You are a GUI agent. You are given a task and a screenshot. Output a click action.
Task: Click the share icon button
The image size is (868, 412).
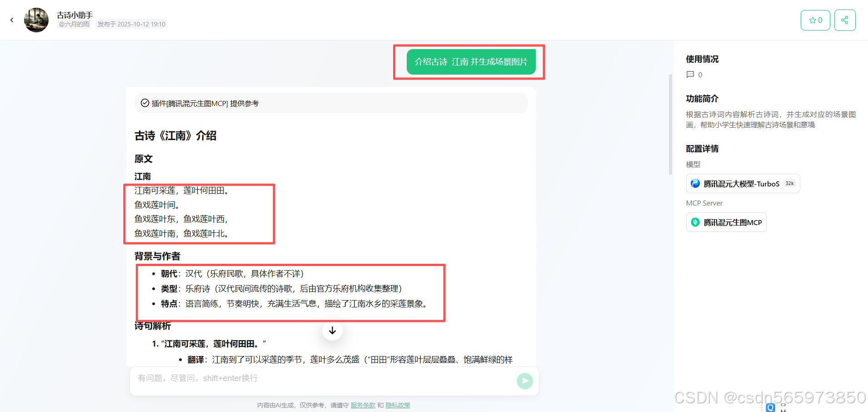click(845, 20)
